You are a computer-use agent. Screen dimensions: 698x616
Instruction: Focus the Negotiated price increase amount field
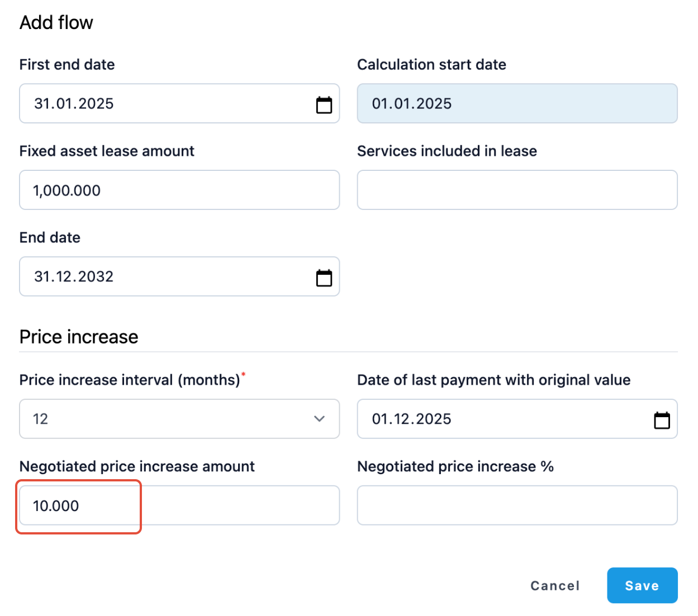click(179, 506)
